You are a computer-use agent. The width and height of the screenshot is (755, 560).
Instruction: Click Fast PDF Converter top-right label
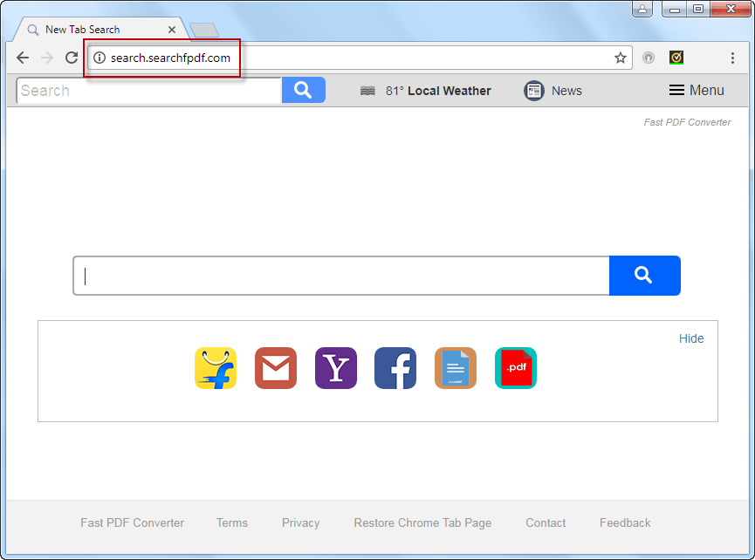[687, 122]
